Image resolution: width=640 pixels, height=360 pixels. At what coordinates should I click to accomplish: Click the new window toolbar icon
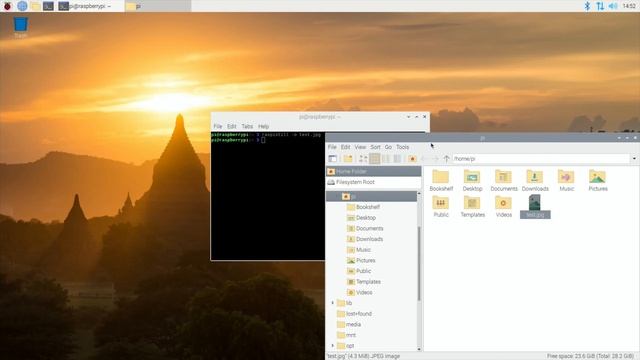pos(333,159)
